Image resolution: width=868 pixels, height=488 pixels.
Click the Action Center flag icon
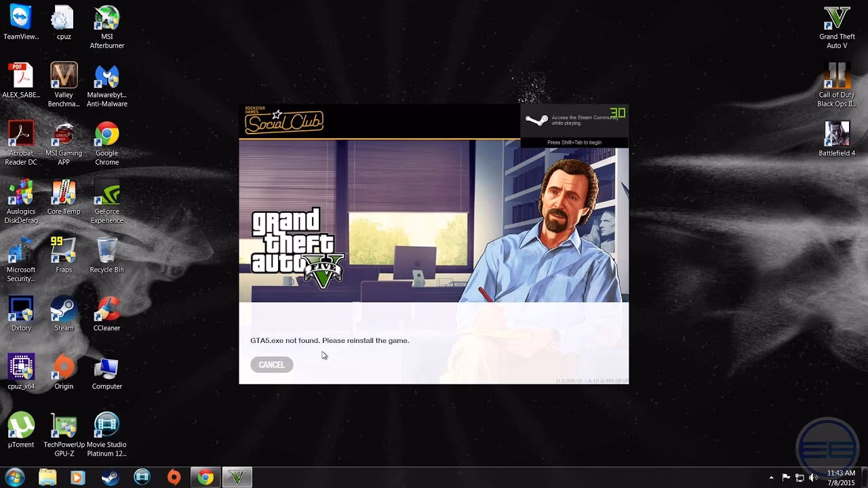click(x=786, y=478)
